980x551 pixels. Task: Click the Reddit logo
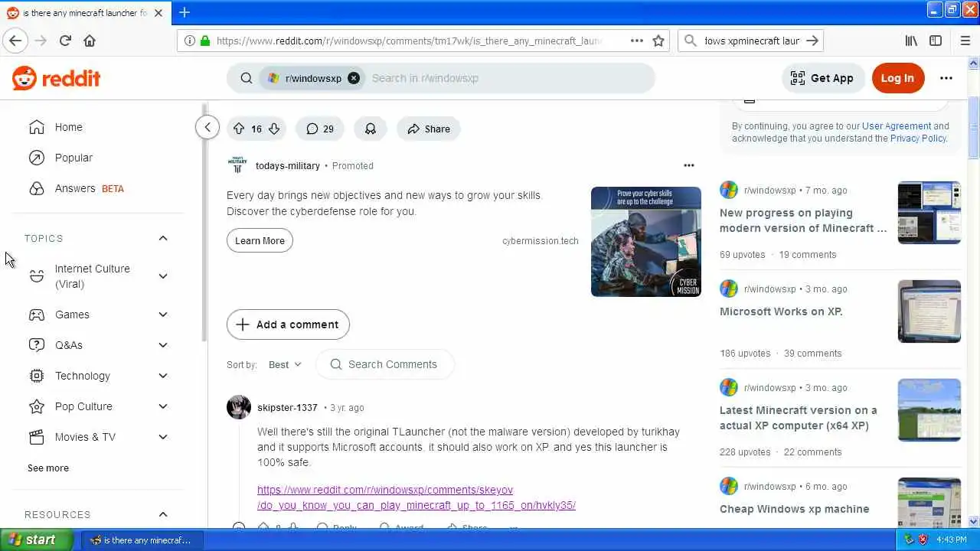[57, 78]
